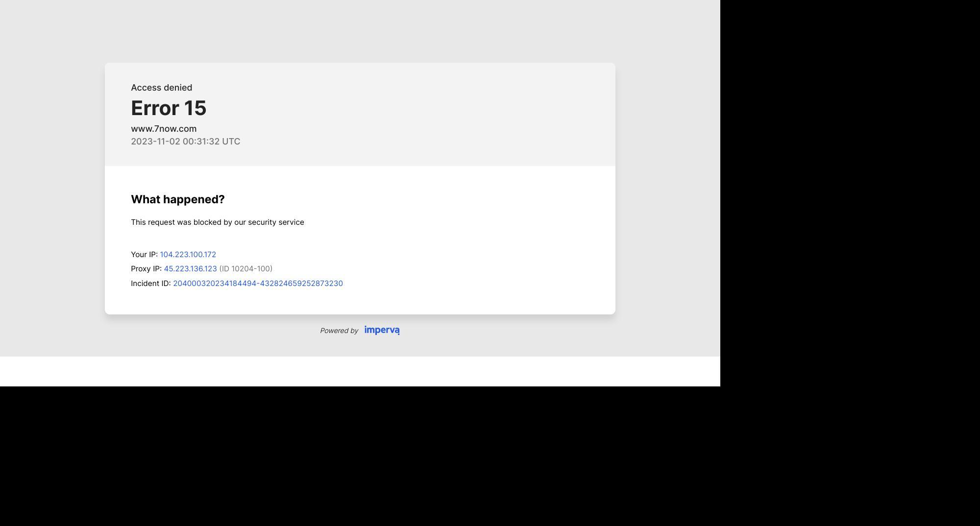
Task: Click the italic Powered by text
Action: (x=339, y=331)
